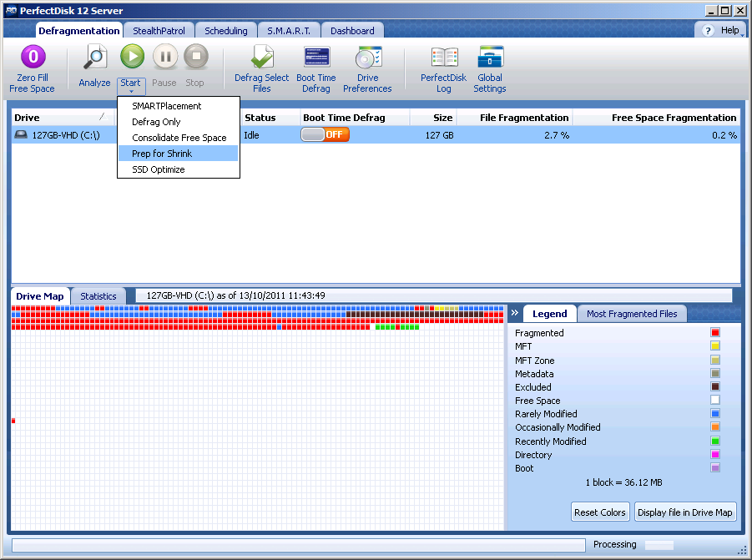Open the Scheduling tab
Screen dimensions: 752x560
pos(226,31)
